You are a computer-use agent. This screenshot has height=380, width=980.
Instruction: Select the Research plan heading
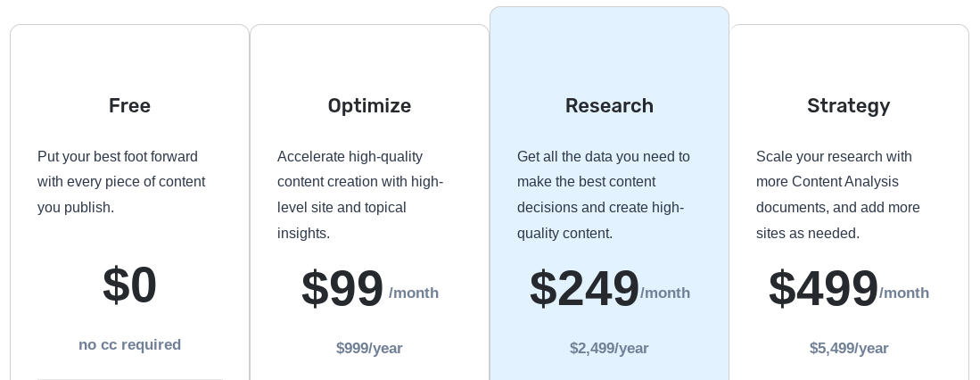click(x=609, y=105)
